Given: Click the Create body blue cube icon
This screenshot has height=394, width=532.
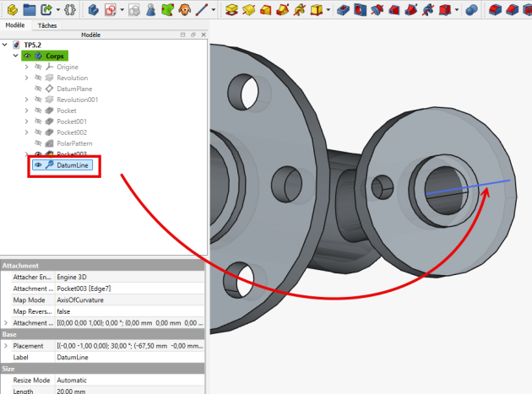Looking at the screenshot, I should coord(93,10).
